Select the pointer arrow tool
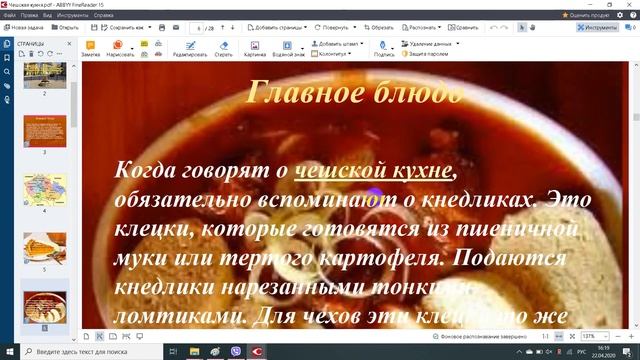 [522, 27]
